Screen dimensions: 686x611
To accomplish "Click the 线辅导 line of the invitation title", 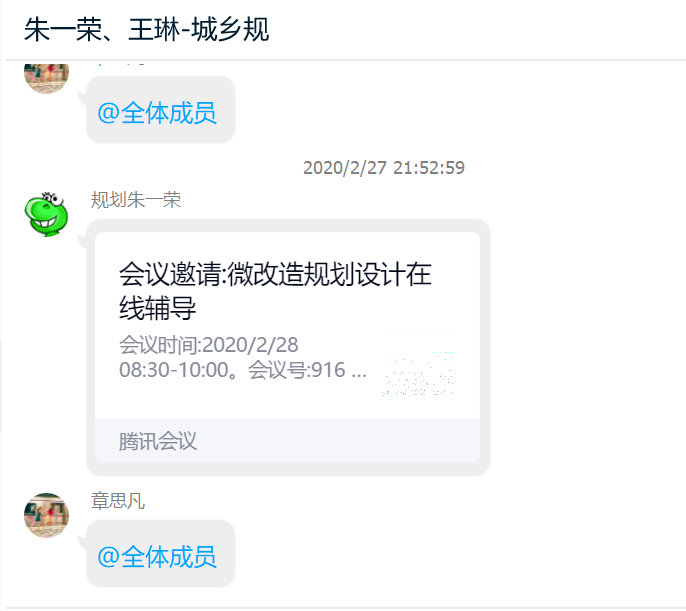I will coord(158,308).
